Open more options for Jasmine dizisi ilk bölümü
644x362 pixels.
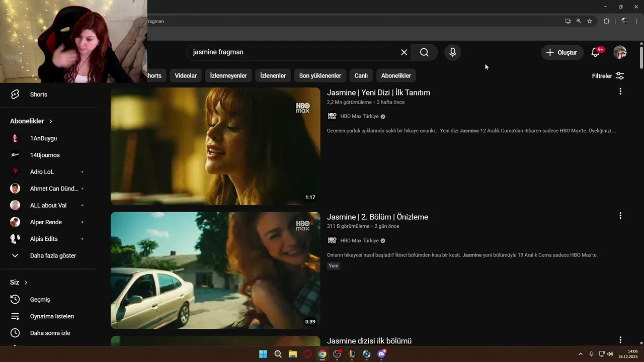click(x=620, y=340)
